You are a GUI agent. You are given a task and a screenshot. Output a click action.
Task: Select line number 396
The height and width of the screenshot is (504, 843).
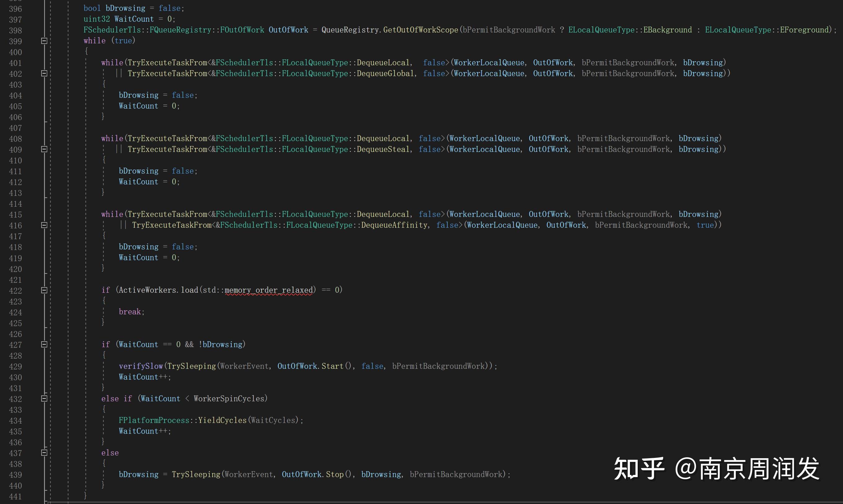[15, 8]
